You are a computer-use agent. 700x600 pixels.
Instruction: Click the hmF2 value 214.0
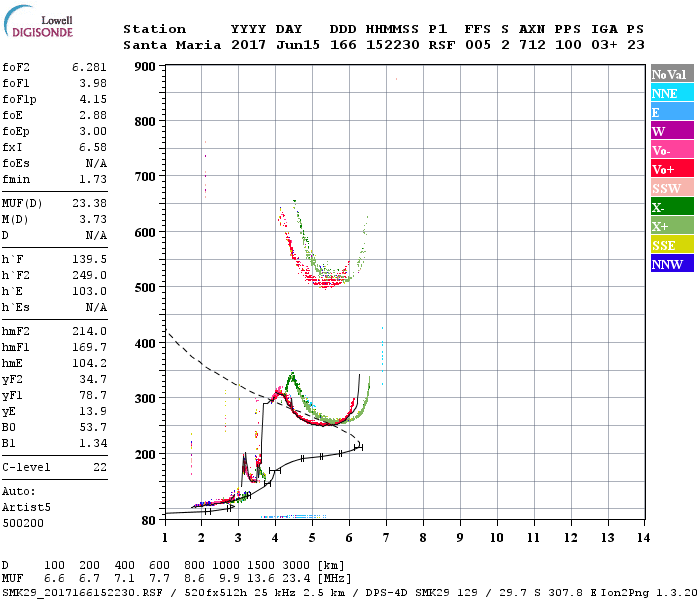[89, 331]
